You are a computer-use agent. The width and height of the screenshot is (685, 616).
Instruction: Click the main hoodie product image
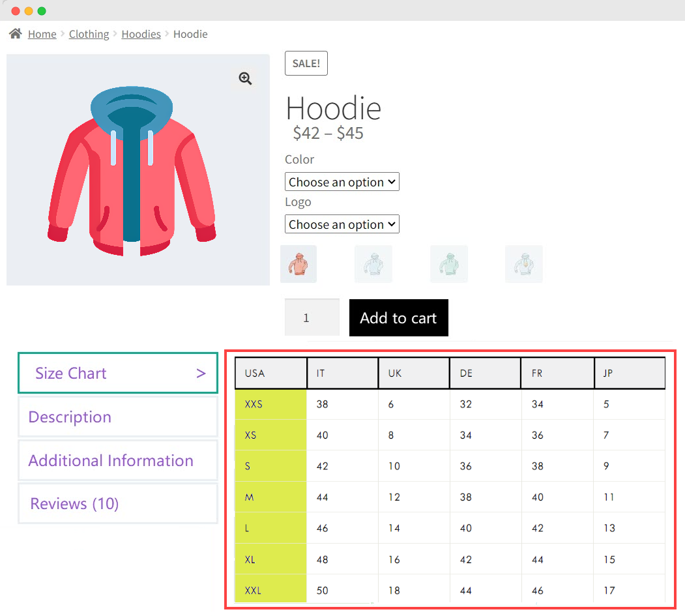click(x=138, y=169)
